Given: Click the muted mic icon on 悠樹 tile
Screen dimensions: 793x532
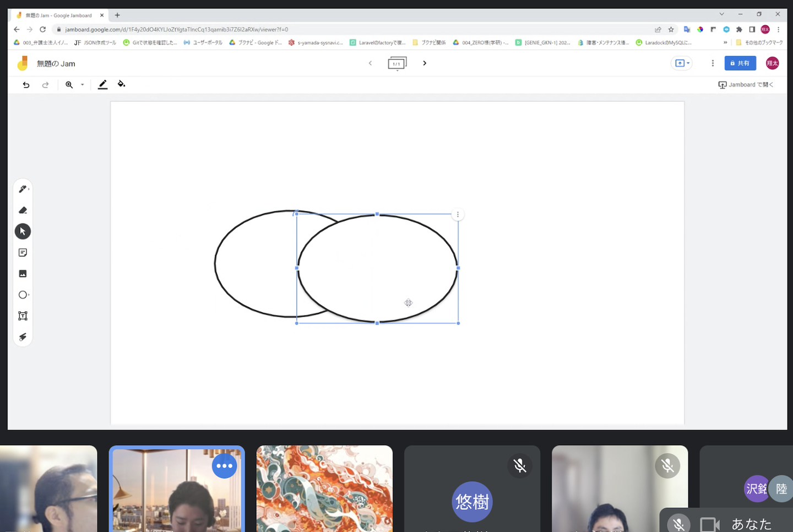Looking at the screenshot, I should coord(519,466).
